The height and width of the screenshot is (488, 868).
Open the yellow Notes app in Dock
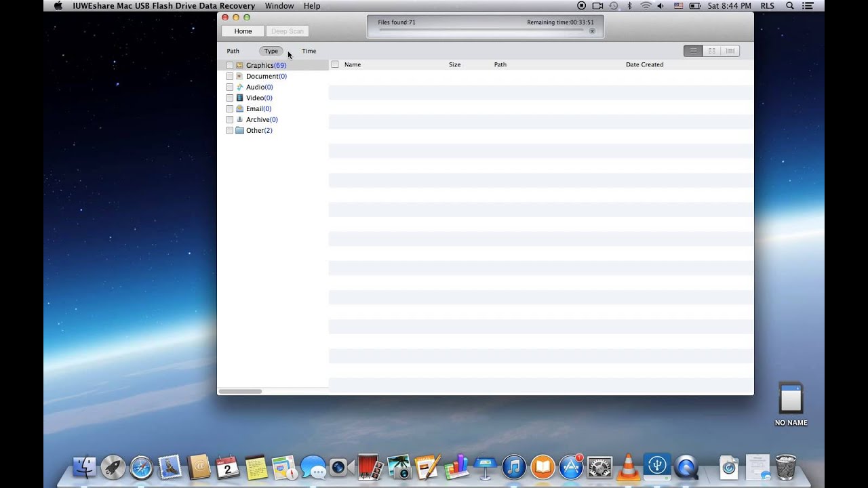click(256, 467)
